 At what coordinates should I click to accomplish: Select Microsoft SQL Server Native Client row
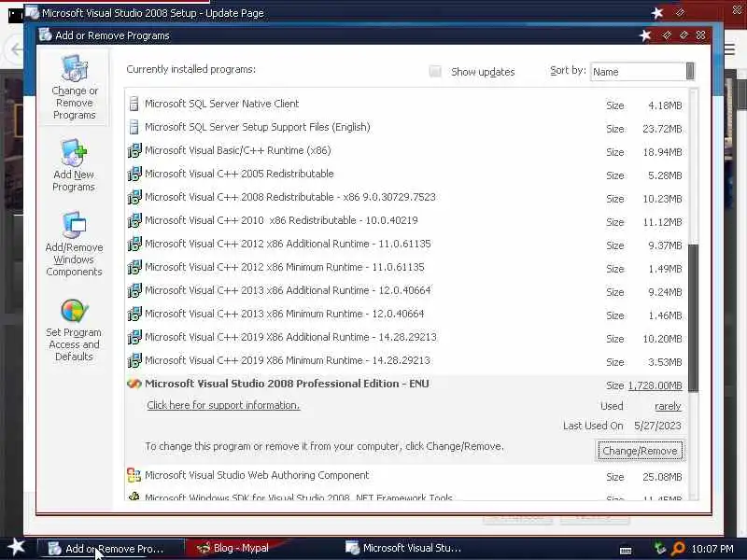click(x=406, y=104)
